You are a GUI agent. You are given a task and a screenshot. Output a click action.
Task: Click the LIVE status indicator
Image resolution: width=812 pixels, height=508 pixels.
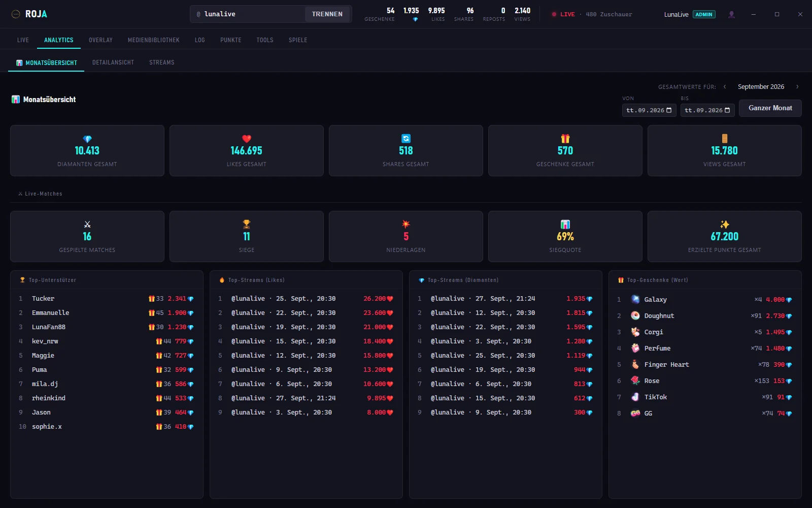click(563, 14)
